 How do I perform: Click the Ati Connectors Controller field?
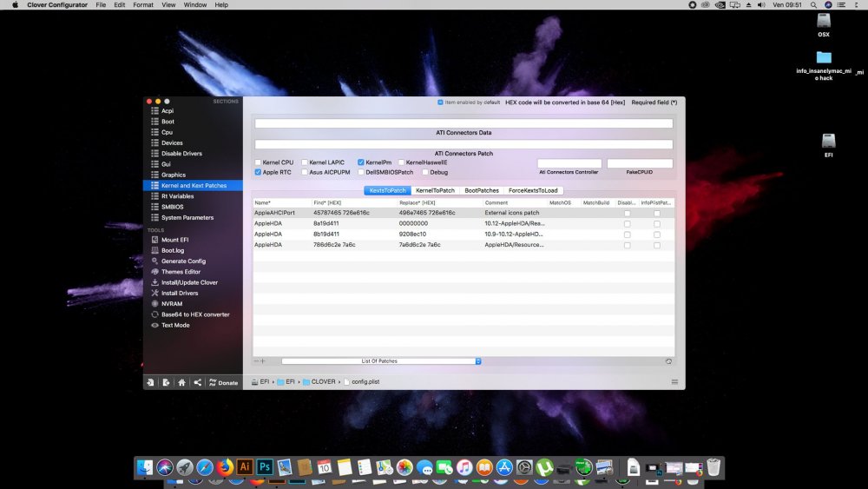(x=569, y=163)
